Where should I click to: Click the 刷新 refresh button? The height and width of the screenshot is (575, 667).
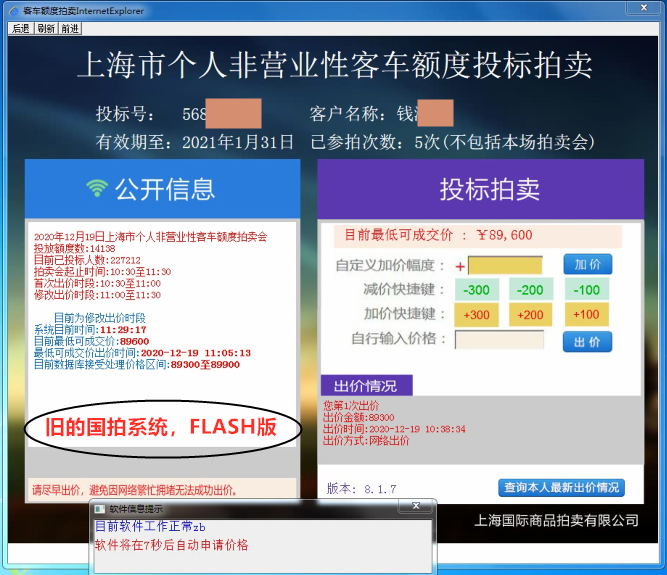click(x=46, y=28)
